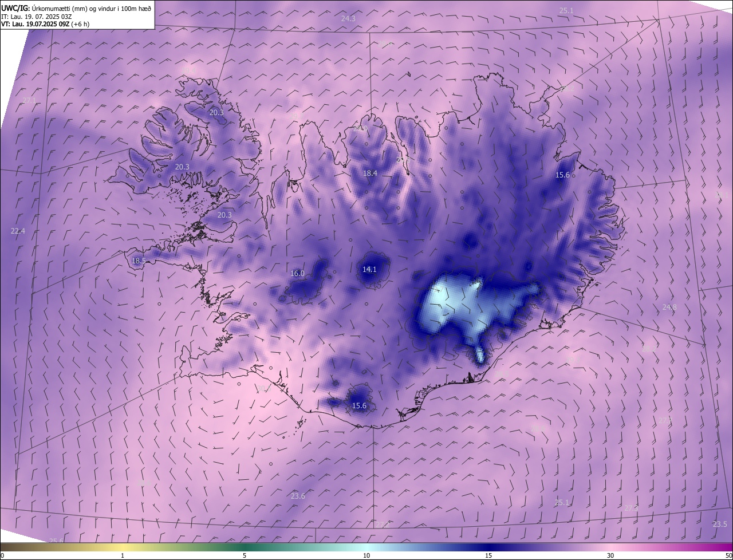Click the 23.6 value label over the sea
This screenshot has height=560, width=733.
298,496
